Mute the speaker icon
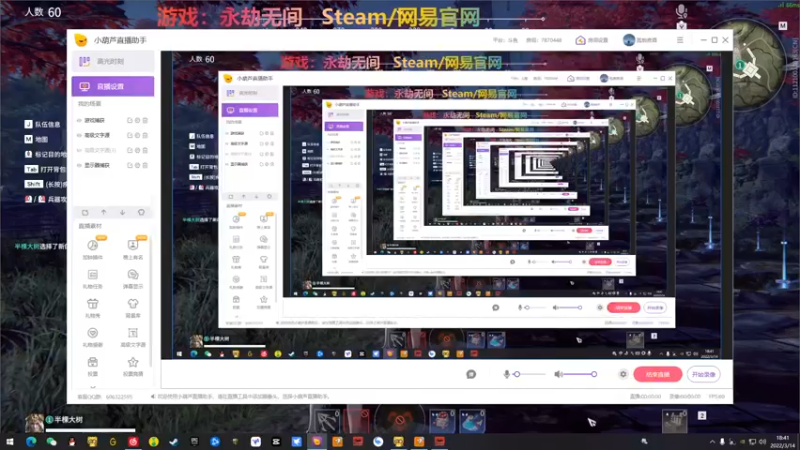 point(559,374)
